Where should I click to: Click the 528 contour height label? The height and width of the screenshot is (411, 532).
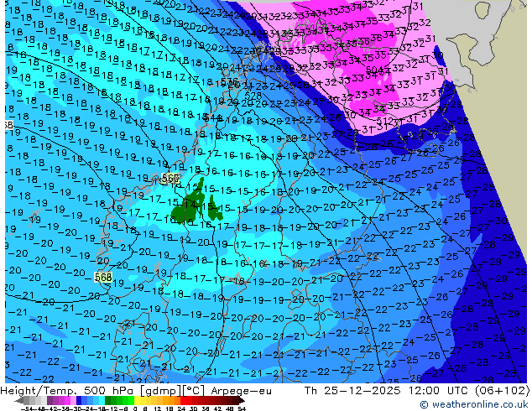click(253, 96)
